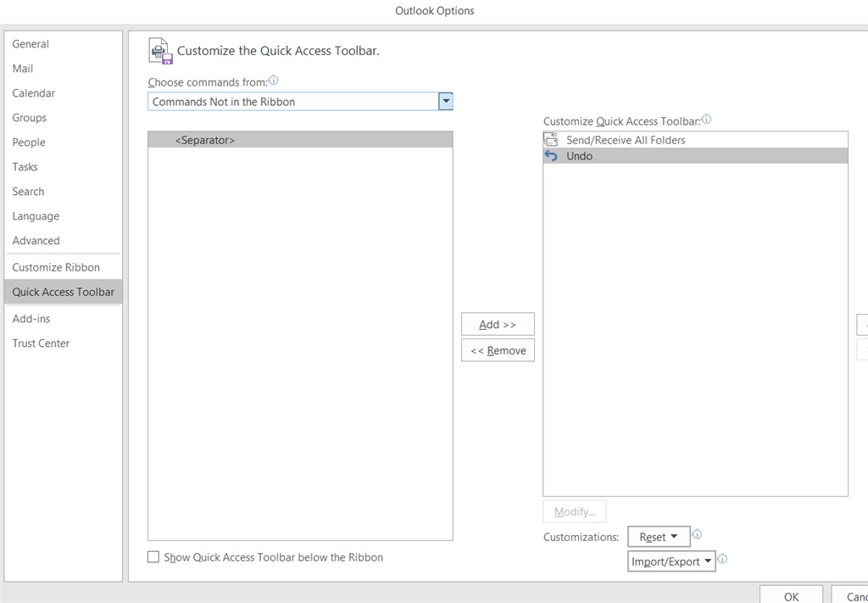Open the Tasks options category
868x603 pixels.
(x=63, y=167)
